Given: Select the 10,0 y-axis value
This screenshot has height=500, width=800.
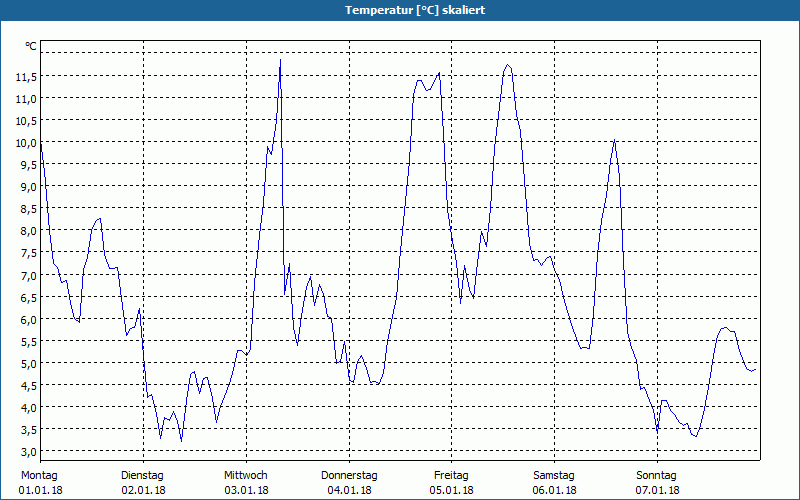Looking at the screenshot, I should pyautogui.click(x=26, y=143).
